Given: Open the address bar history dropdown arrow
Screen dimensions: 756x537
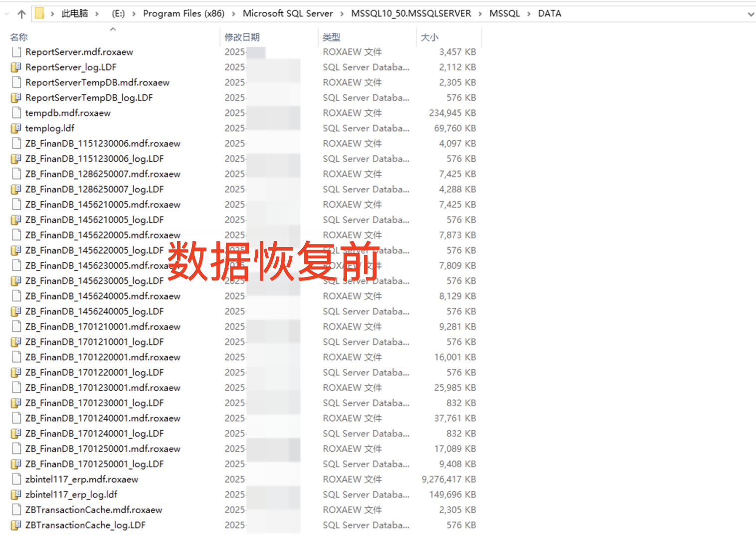Looking at the screenshot, I should [751, 14].
